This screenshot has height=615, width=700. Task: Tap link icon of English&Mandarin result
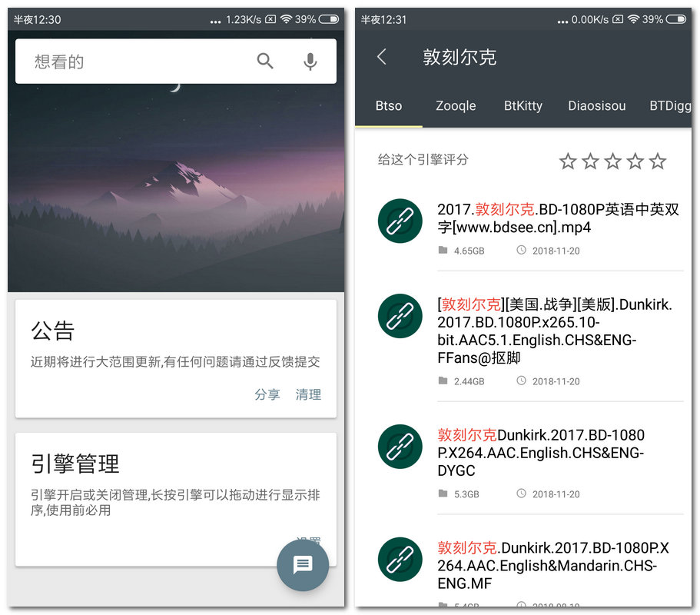[400, 559]
